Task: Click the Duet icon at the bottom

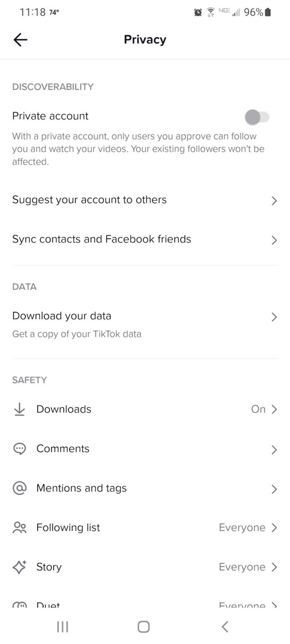Action: [19, 604]
